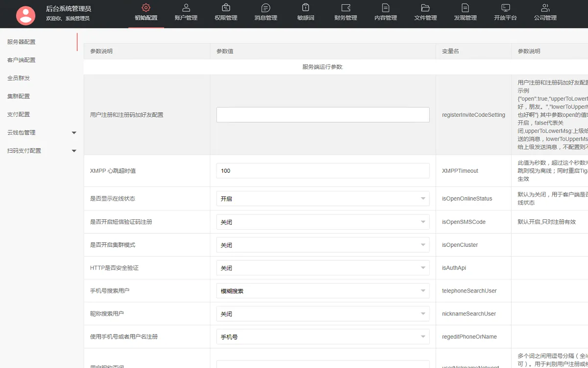Open the 财务管理 module icon
This screenshot has height=368, width=588.
(345, 9)
